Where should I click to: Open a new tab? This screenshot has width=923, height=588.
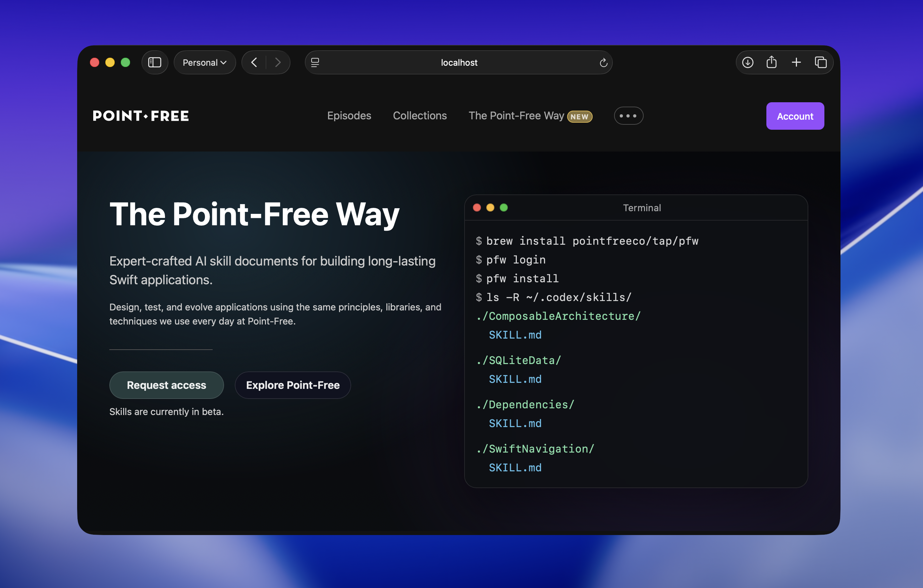click(x=796, y=62)
